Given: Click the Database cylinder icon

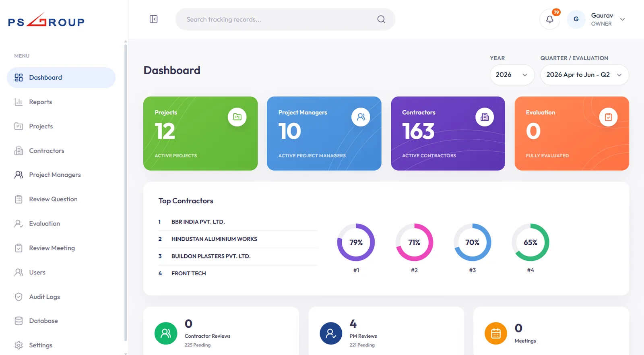Looking at the screenshot, I should click(19, 321).
